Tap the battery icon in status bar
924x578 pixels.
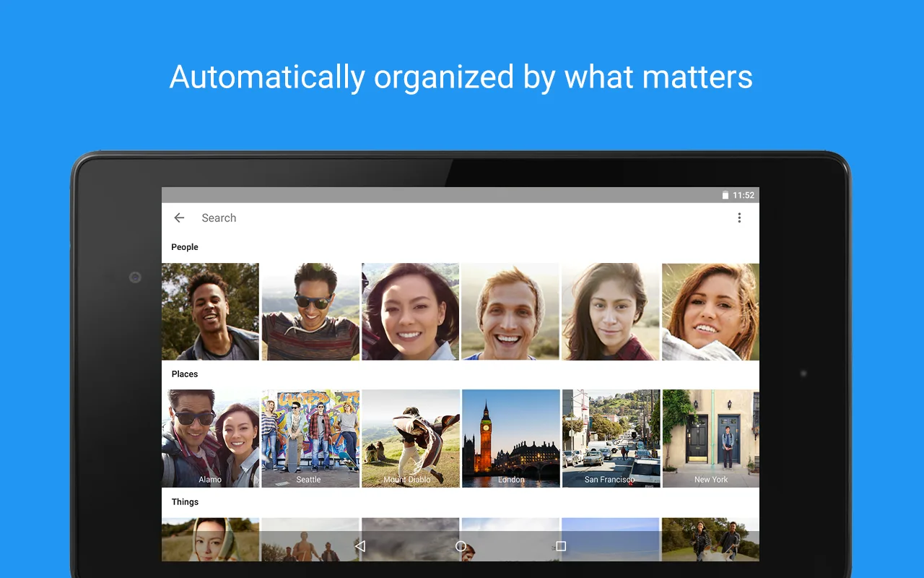coord(725,195)
